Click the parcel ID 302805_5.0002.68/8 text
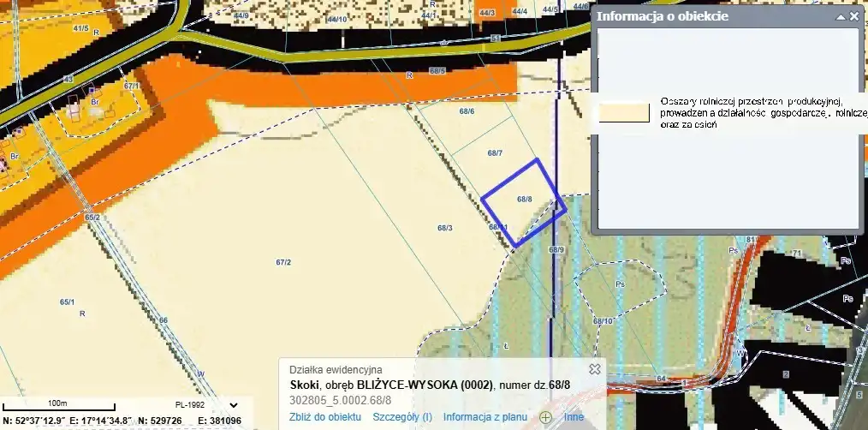Viewport: 868px width, 430px height. pyautogui.click(x=341, y=400)
